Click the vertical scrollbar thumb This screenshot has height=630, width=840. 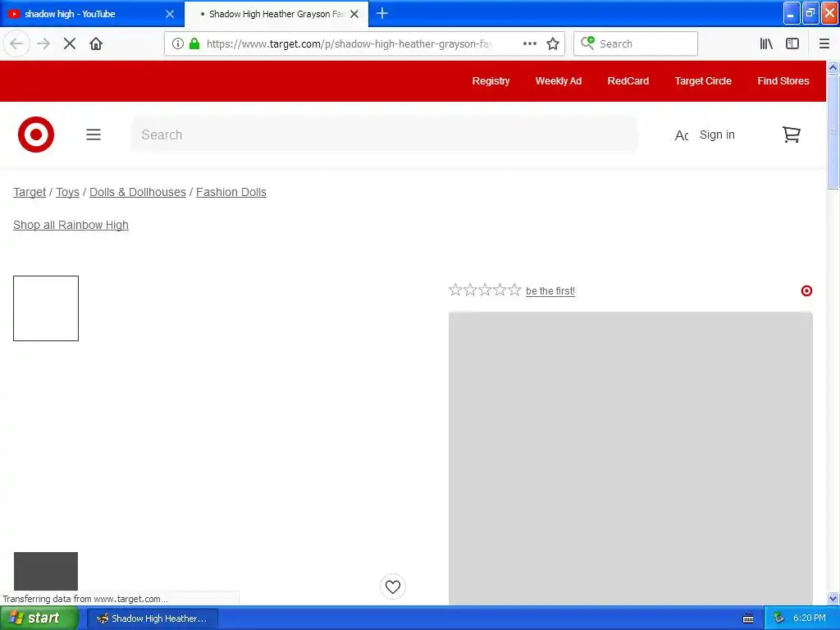pos(833,132)
